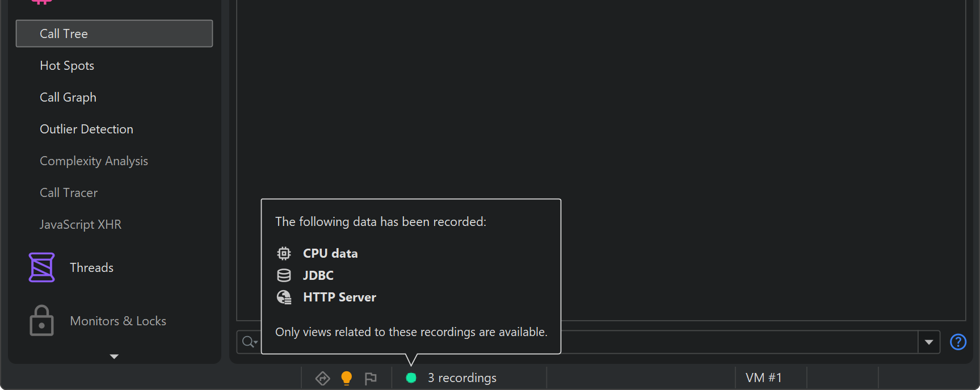Open the Outlier Detection view
Image resolution: width=980 pixels, height=390 pixels.
pos(86,129)
